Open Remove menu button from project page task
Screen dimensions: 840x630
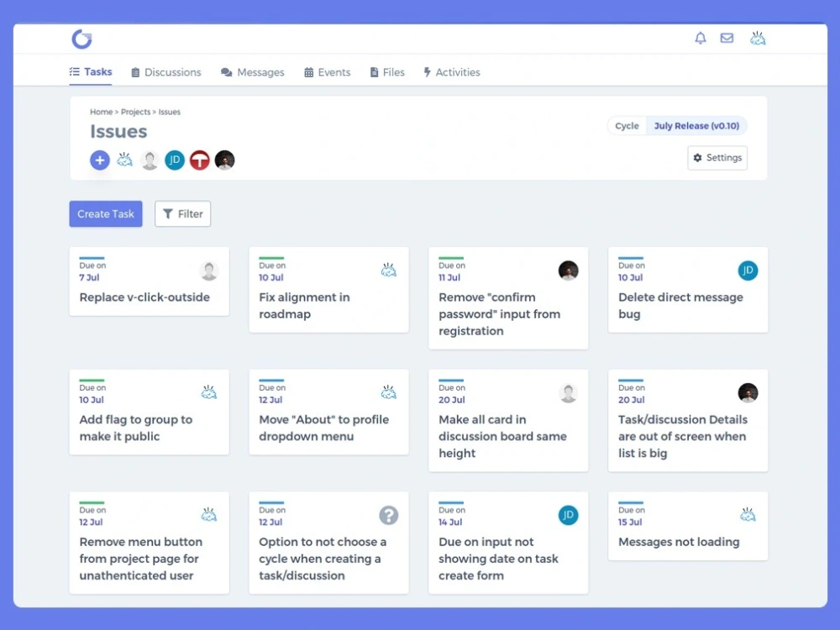point(141,559)
